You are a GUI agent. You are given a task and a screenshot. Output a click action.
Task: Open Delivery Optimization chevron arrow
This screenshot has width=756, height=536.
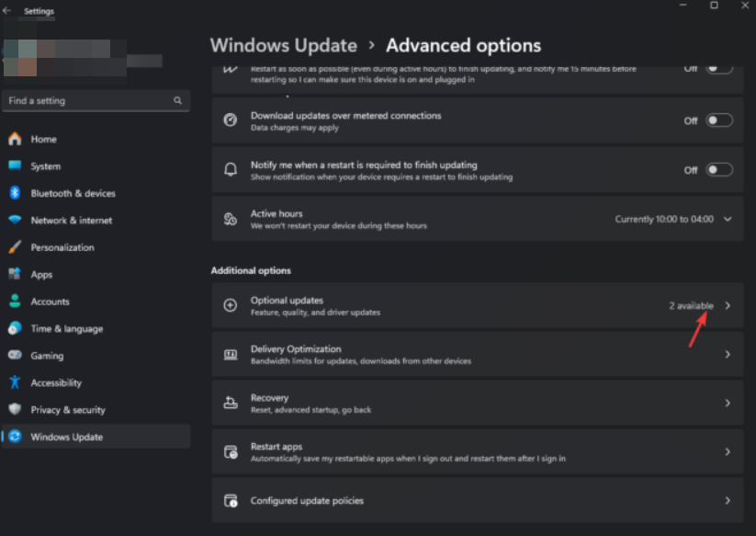tap(728, 355)
